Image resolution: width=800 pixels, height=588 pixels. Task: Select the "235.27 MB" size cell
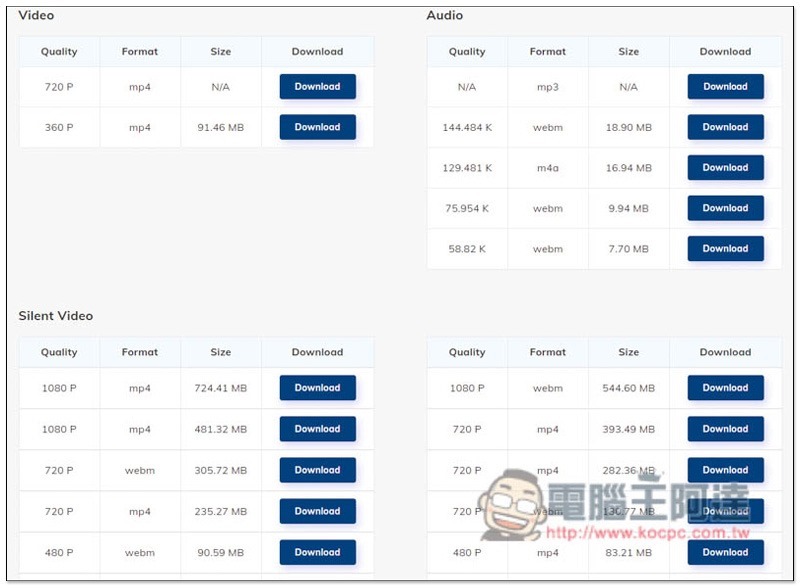(x=220, y=511)
